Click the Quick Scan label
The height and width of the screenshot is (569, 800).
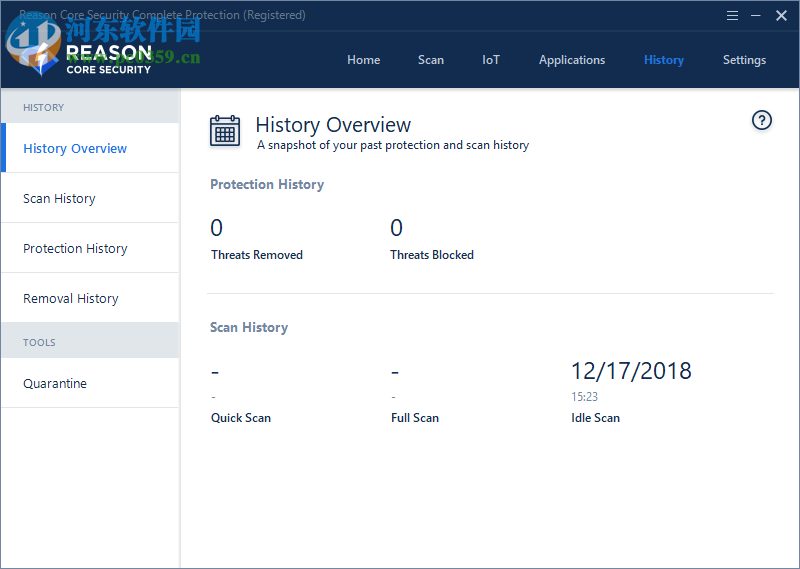pyautogui.click(x=241, y=418)
